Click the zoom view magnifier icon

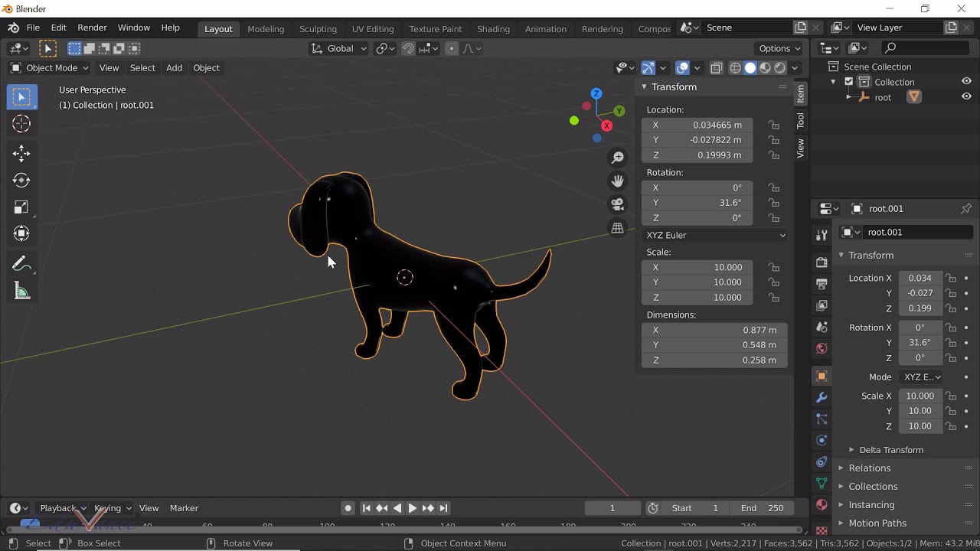tap(617, 158)
